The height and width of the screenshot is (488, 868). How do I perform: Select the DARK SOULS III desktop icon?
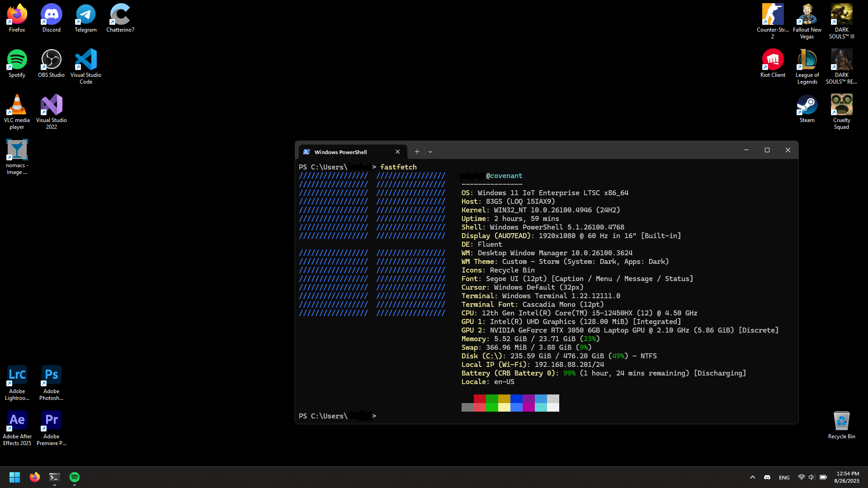coord(841,21)
